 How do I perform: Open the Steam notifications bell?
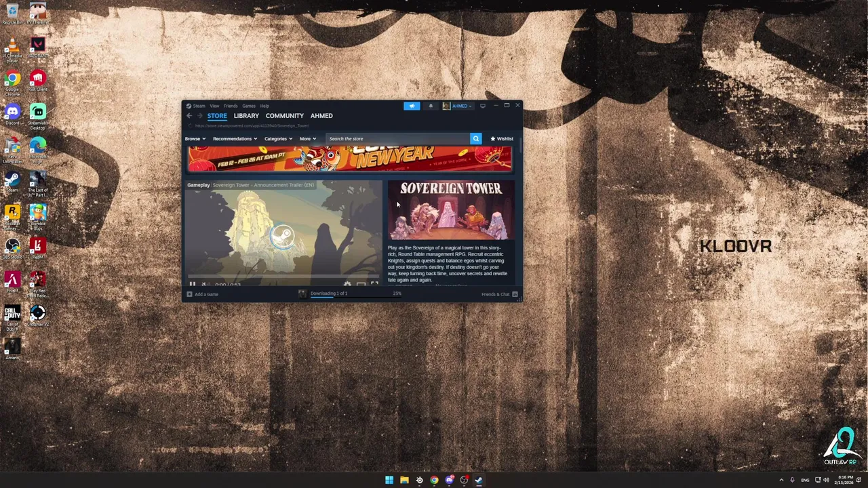tap(431, 106)
